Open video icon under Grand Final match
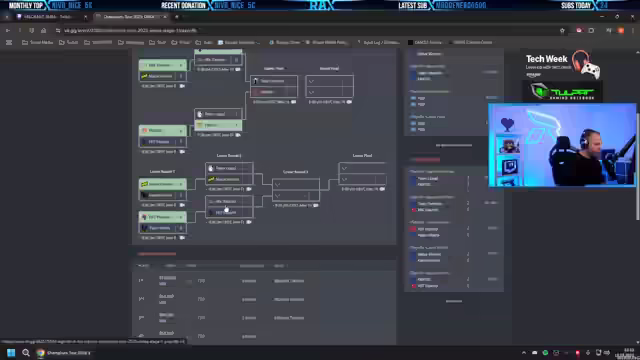 point(349,102)
